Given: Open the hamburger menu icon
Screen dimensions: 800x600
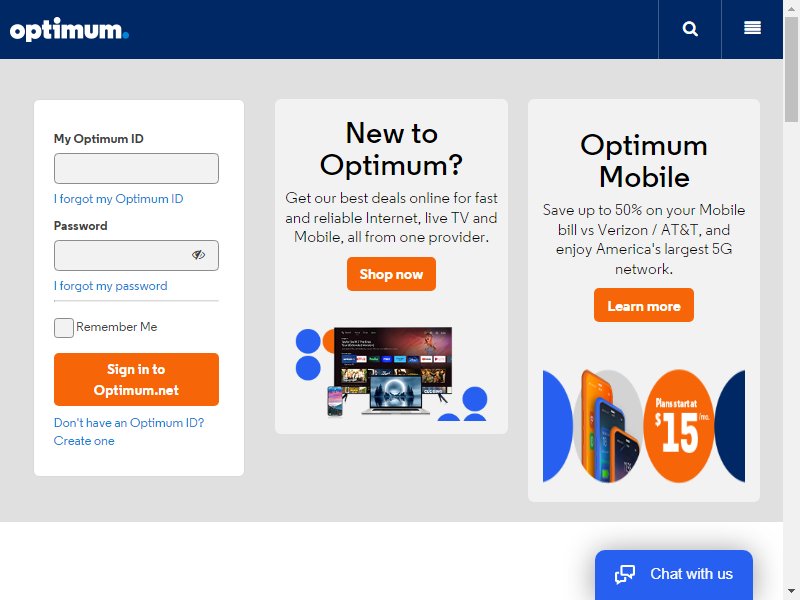Looking at the screenshot, I should 752,28.
